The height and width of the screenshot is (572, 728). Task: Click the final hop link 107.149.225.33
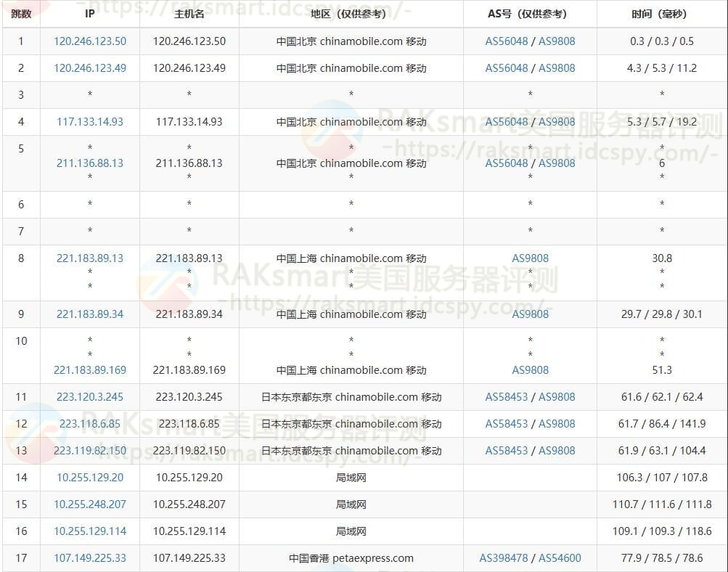click(x=90, y=558)
